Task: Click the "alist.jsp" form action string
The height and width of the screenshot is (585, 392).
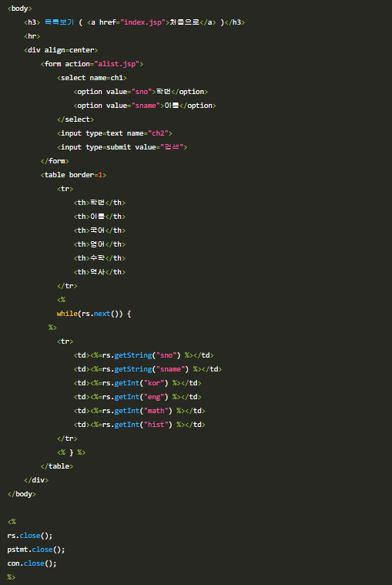Action: (x=116, y=64)
